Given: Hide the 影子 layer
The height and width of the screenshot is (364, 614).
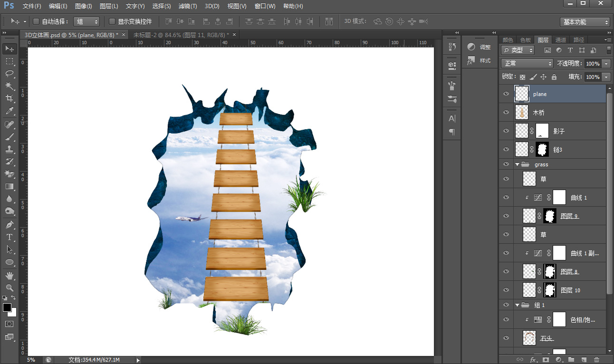Looking at the screenshot, I should pos(506,131).
